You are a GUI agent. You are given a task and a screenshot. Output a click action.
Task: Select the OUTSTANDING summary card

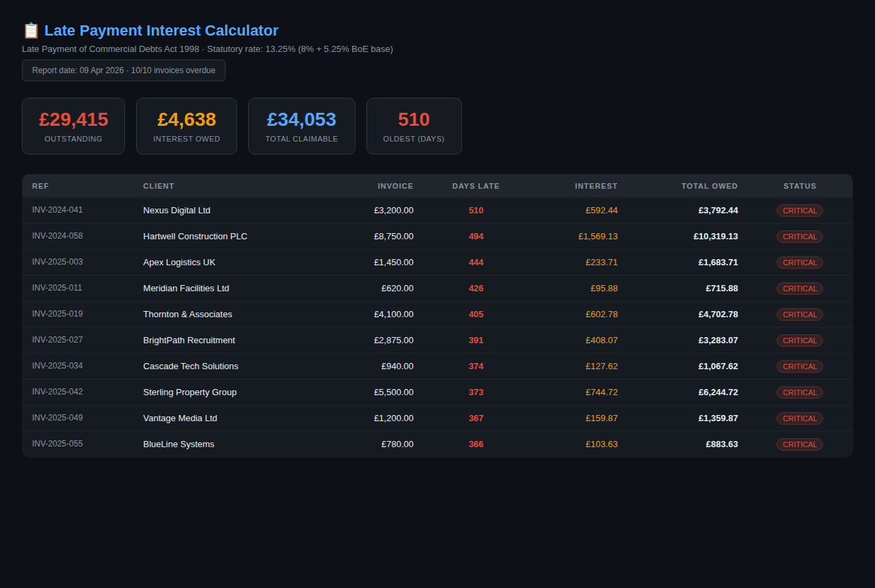73,126
